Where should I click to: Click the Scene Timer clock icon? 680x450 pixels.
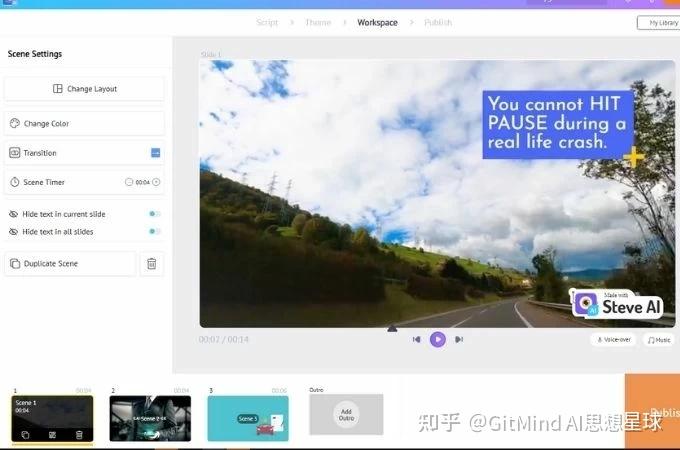pos(15,182)
